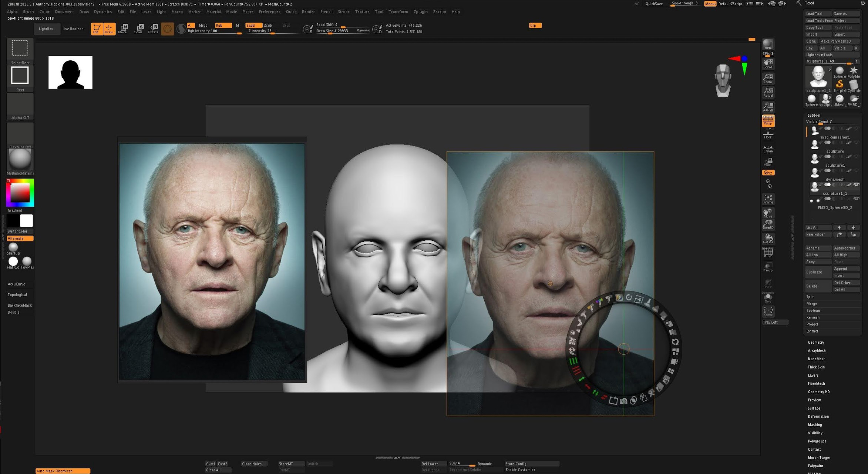Click the Frame view icon

768,199
